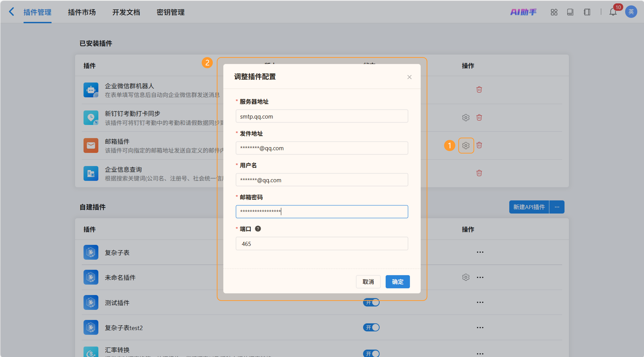Switch to the 密钥管理 tab

(171, 12)
